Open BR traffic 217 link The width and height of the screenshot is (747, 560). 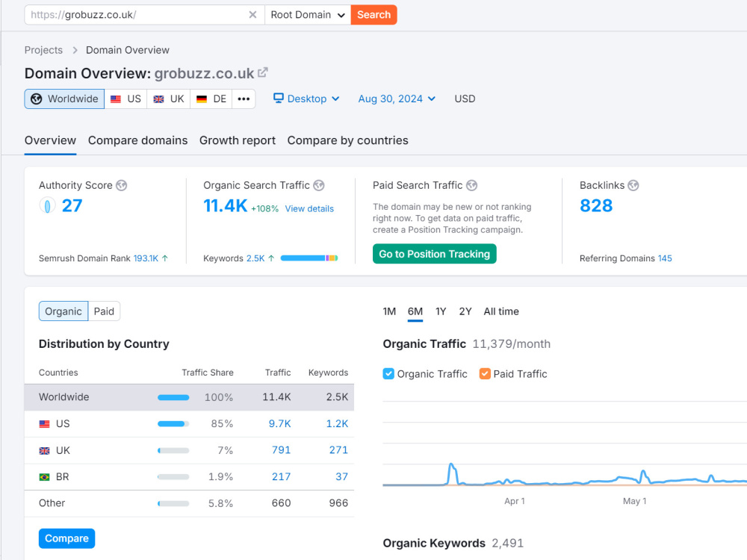(x=281, y=476)
